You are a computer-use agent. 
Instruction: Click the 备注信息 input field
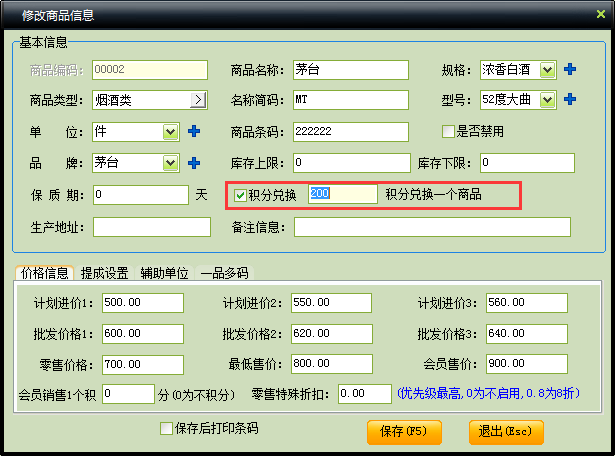point(432,227)
